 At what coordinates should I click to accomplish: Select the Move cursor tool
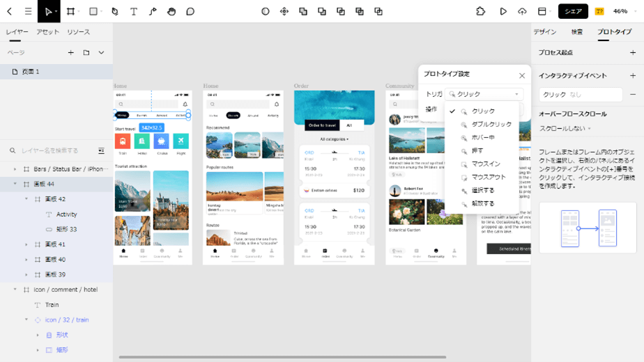(49, 12)
